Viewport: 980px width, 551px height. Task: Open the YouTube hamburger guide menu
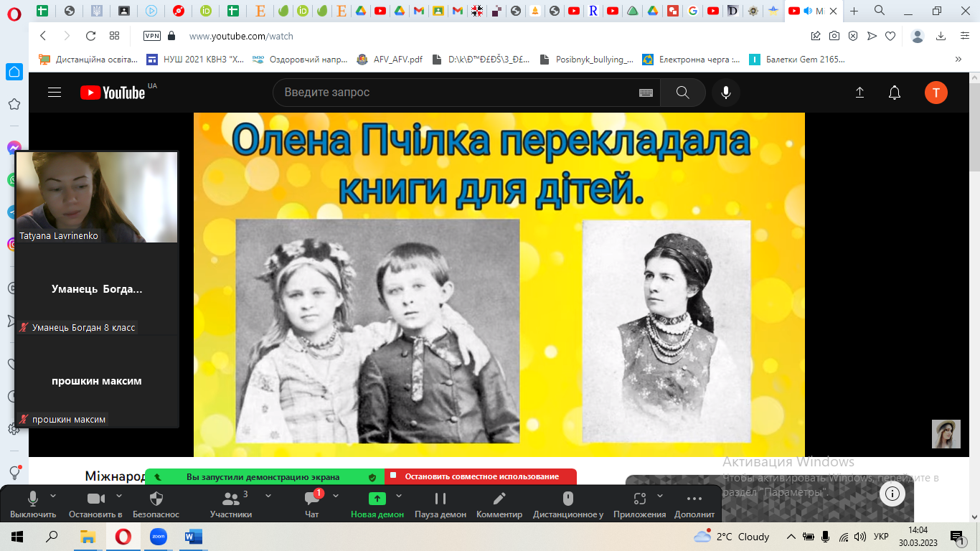55,93
